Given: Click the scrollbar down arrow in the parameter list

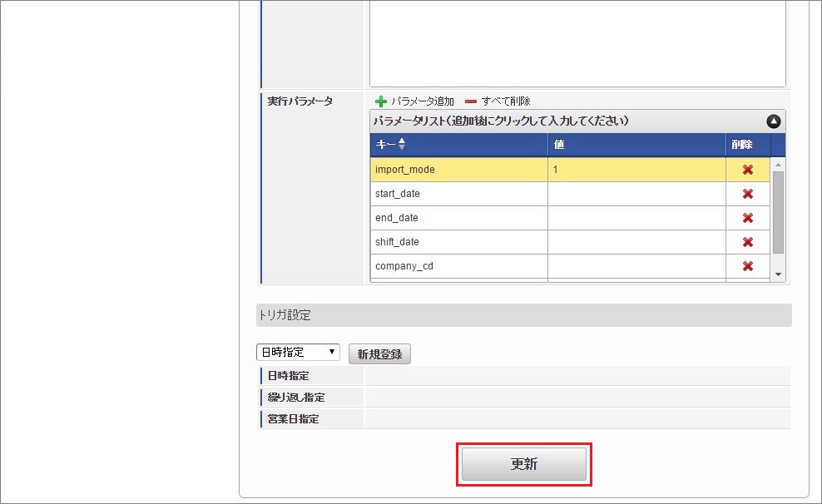Looking at the screenshot, I should (777, 274).
